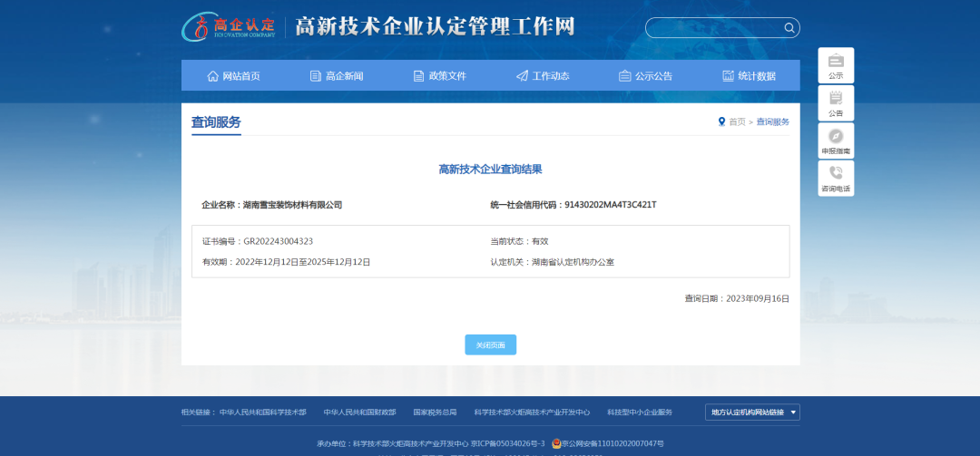
Task: Open the 国家税务总局 footer link
Action: pos(435,412)
